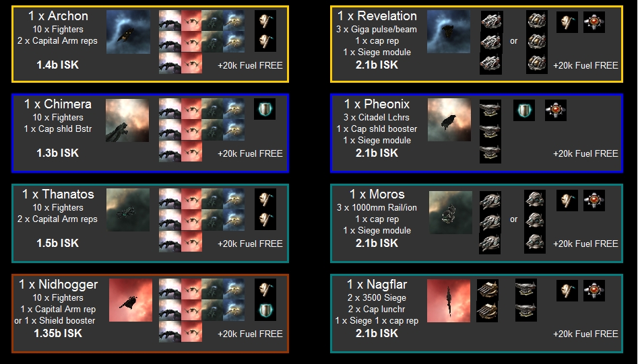Image resolution: width=638 pixels, height=364 pixels.
Task: Select the Moros capital armor repairer icon
Action: click(x=567, y=201)
